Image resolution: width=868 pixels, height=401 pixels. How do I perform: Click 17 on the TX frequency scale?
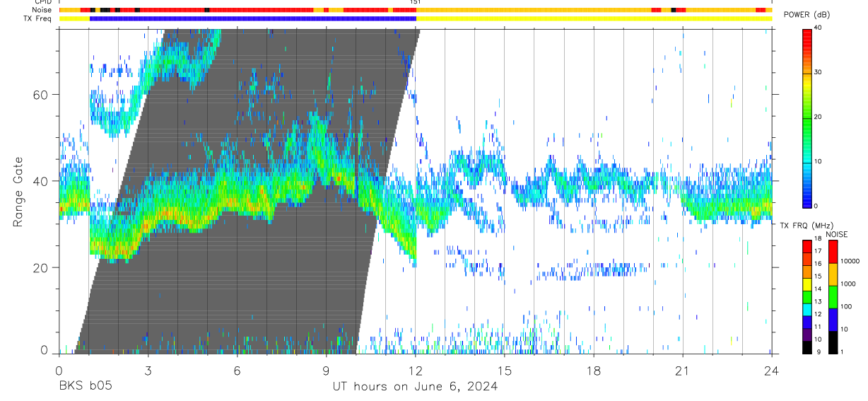(x=819, y=251)
